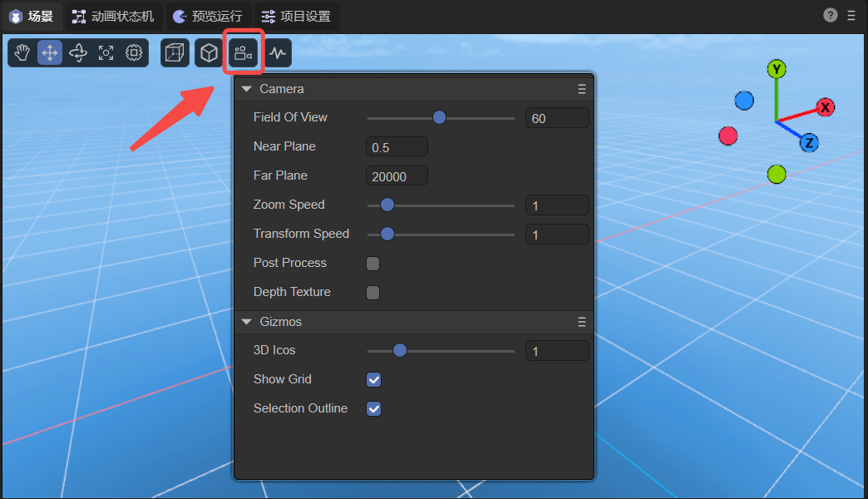
Task: Click the wireframe cube with axes icon
Action: click(175, 53)
